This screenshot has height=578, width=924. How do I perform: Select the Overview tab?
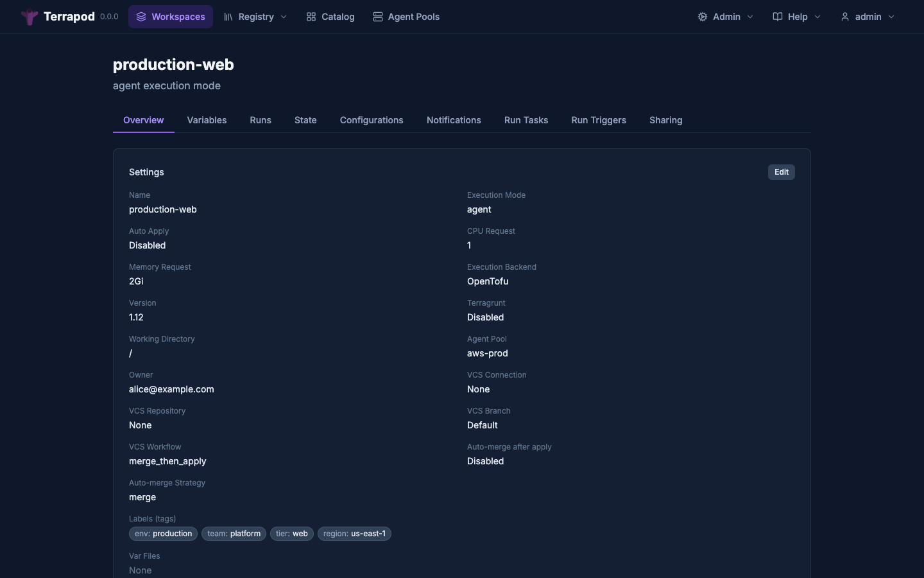pyautogui.click(x=144, y=120)
